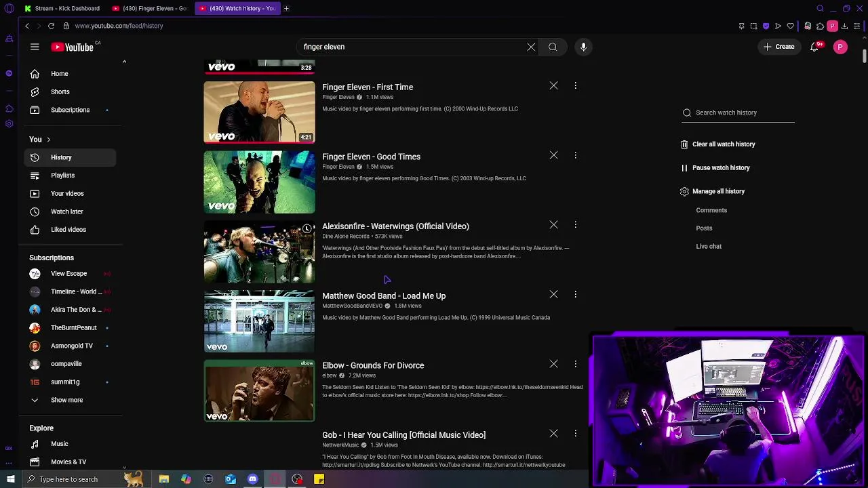Viewport: 868px width, 488px height.
Task: Open a new browser tab
Action: click(x=286, y=8)
